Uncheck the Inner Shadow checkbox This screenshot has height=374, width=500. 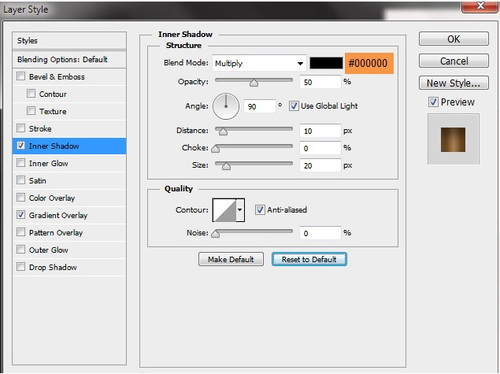click(x=21, y=145)
